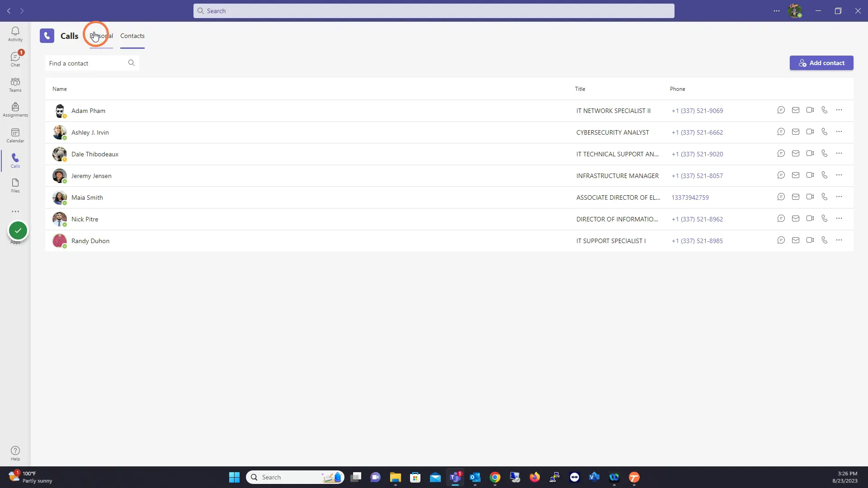Viewport: 868px width, 488px height.
Task: Start video call with Dale Thibodeaux
Action: 810,154
